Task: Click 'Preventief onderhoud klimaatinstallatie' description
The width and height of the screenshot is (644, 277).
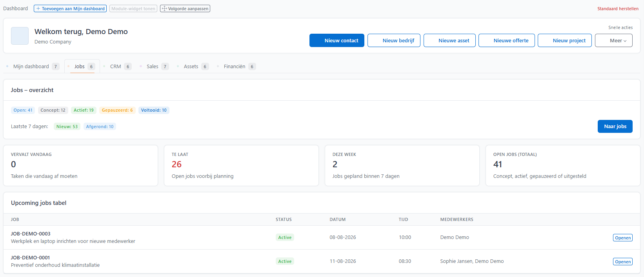Action: click(55, 265)
